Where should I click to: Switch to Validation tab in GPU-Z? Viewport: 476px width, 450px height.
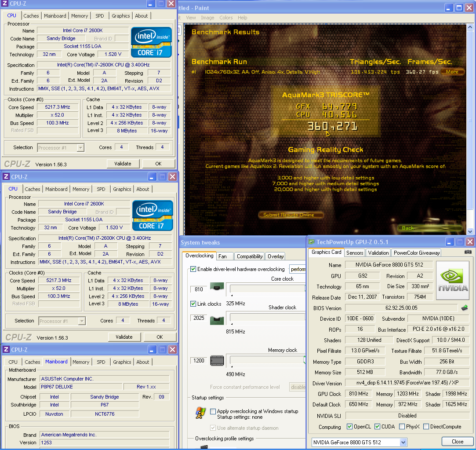[x=378, y=253]
